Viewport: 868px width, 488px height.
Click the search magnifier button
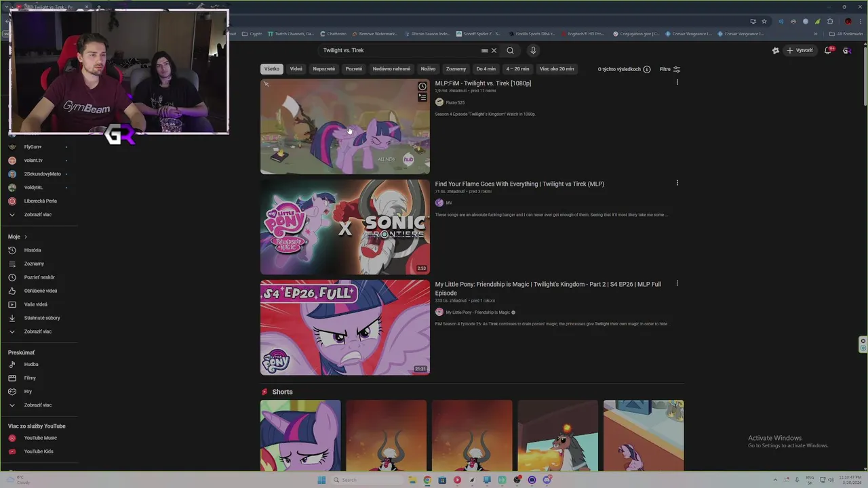(x=510, y=50)
